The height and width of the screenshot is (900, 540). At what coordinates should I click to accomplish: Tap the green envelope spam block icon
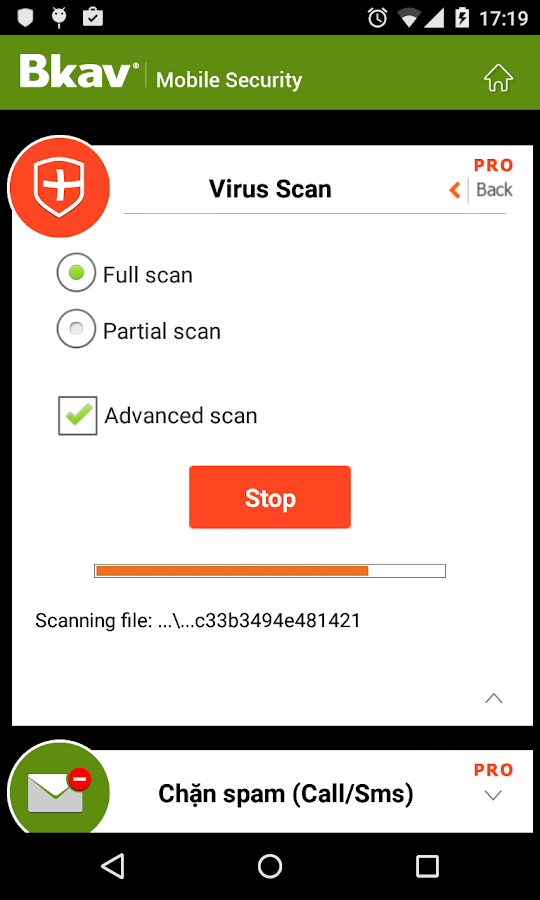(59, 791)
